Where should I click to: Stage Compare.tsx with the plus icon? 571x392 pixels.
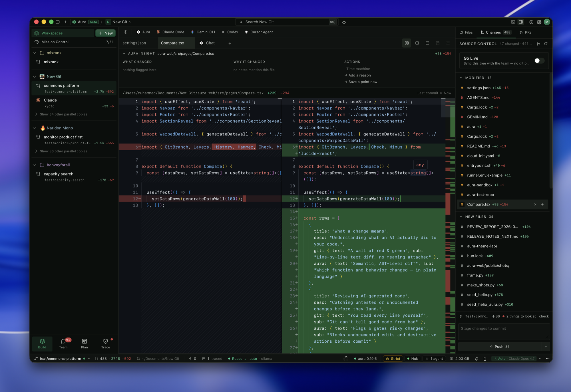click(542, 204)
